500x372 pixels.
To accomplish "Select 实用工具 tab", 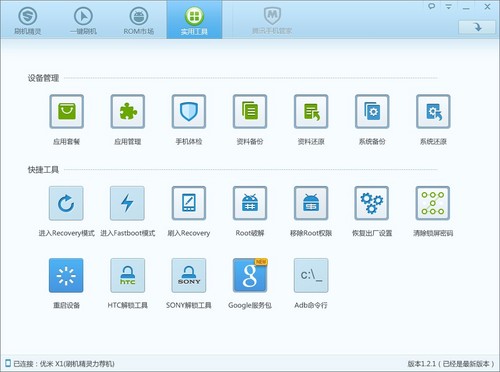I will pos(194,20).
